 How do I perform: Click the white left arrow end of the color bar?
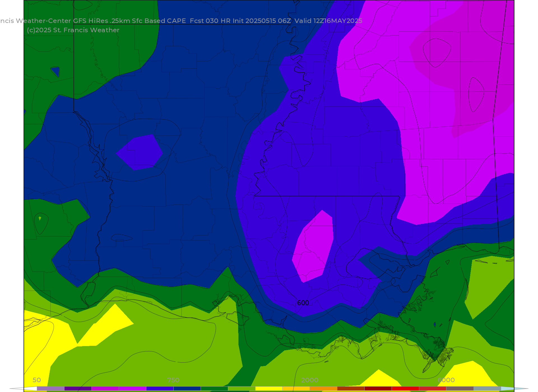point(24,389)
